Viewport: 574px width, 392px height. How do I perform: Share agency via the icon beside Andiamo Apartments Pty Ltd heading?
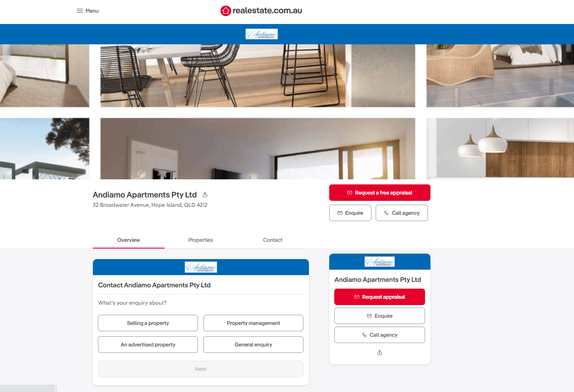[x=205, y=195]
